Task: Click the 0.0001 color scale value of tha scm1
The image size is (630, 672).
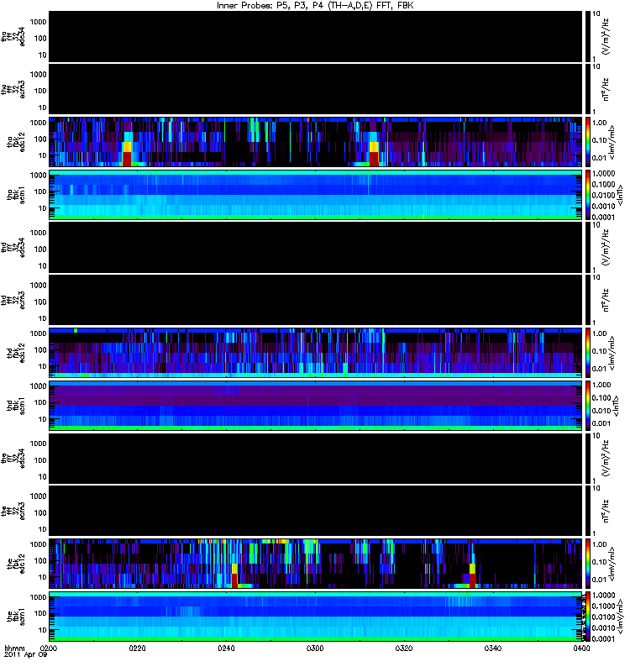Action: 603,218
